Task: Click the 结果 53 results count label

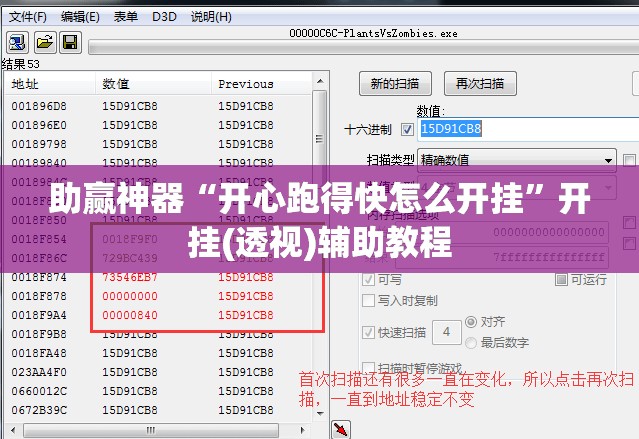Action: [x=20, y=64]
